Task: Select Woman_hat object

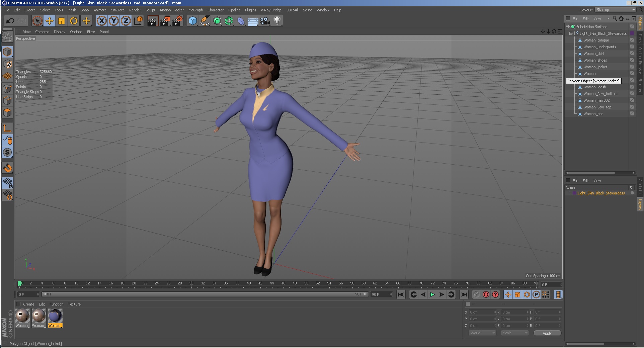Action: coord(593,114)
